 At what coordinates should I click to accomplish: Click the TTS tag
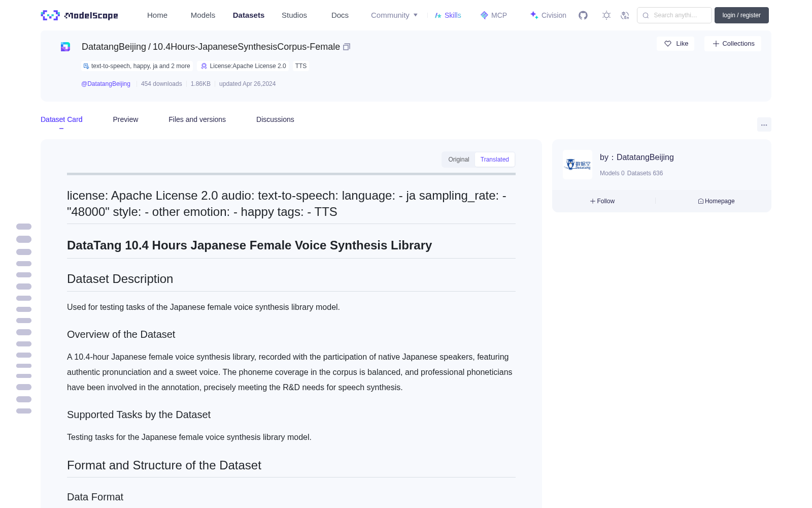click(x=301, y=66)
